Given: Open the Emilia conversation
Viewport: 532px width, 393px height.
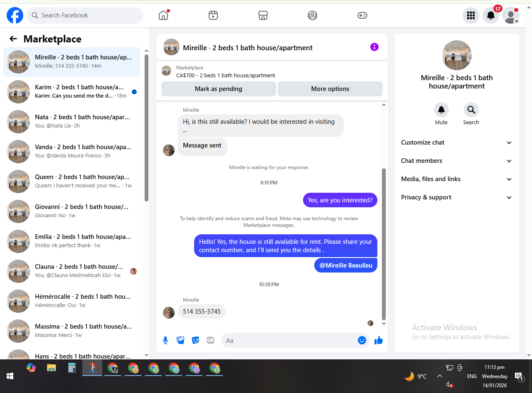Looking at the screenshot, I should tap(71, 241).
